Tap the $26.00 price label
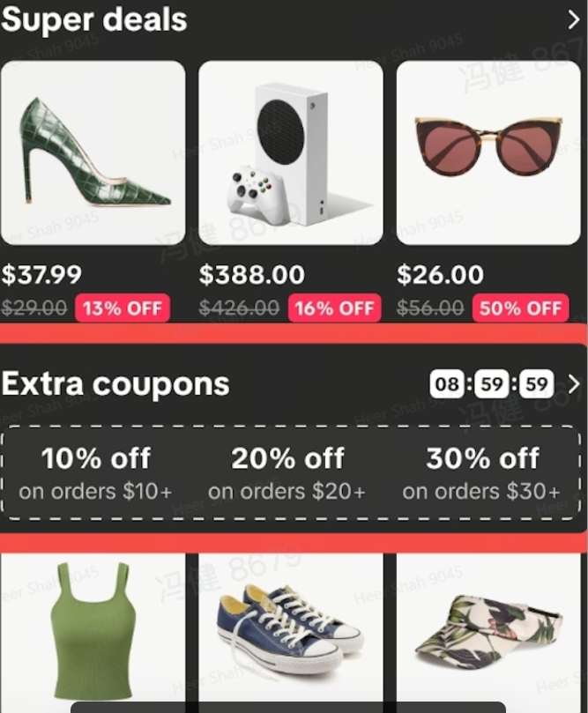The height and width of the screenshot is (713, 588). point(440,275)
